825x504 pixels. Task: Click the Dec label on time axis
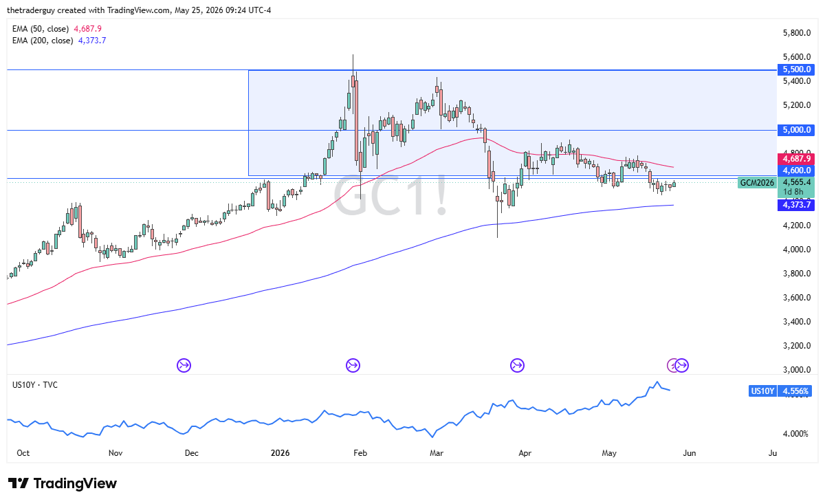191,453
